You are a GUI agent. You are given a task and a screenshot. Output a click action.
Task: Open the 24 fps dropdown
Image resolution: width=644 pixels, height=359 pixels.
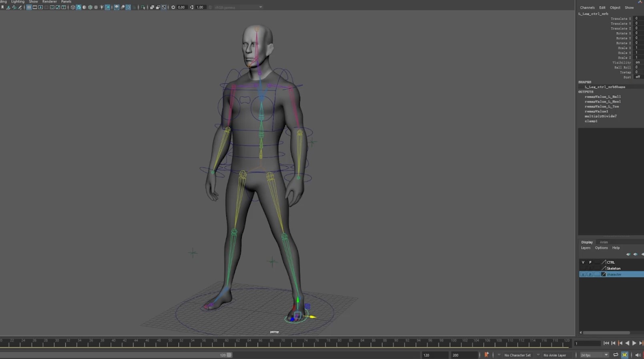coord(594,355)
